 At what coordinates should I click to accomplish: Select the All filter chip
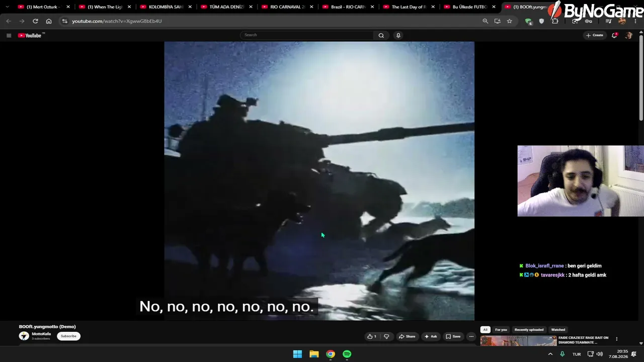click(x=485, y=330)
